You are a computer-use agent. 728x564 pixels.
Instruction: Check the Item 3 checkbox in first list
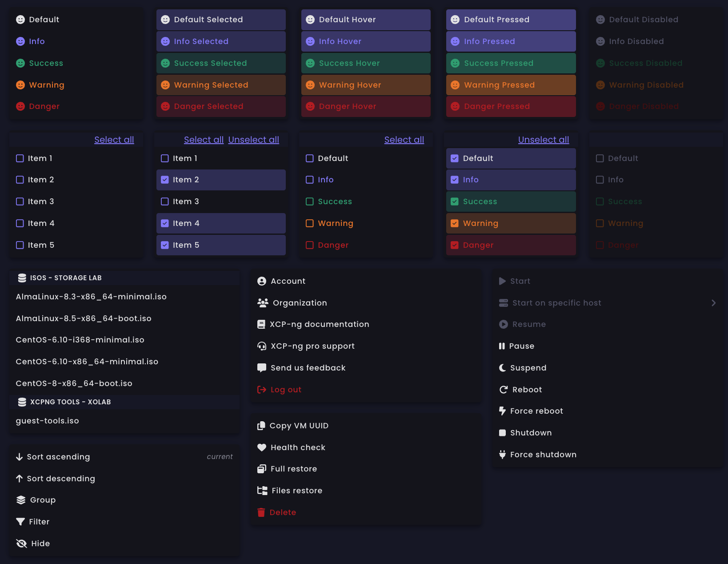click(20, 201)
